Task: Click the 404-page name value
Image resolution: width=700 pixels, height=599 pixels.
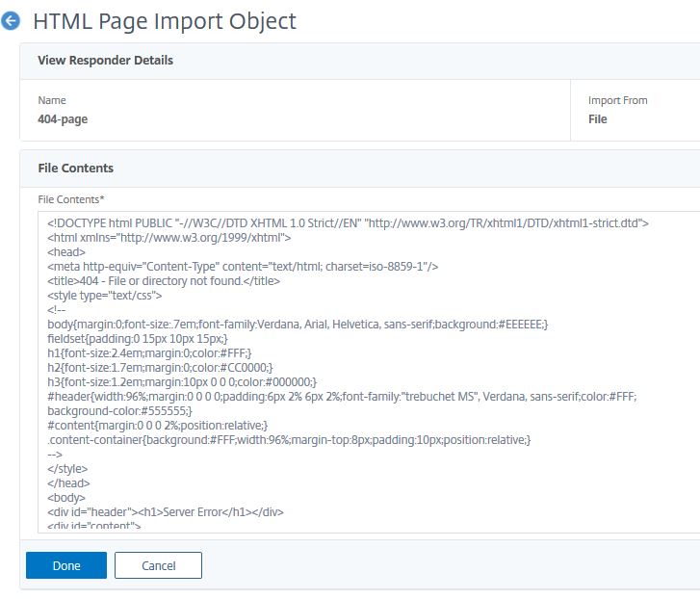Action: pos(63,119)
